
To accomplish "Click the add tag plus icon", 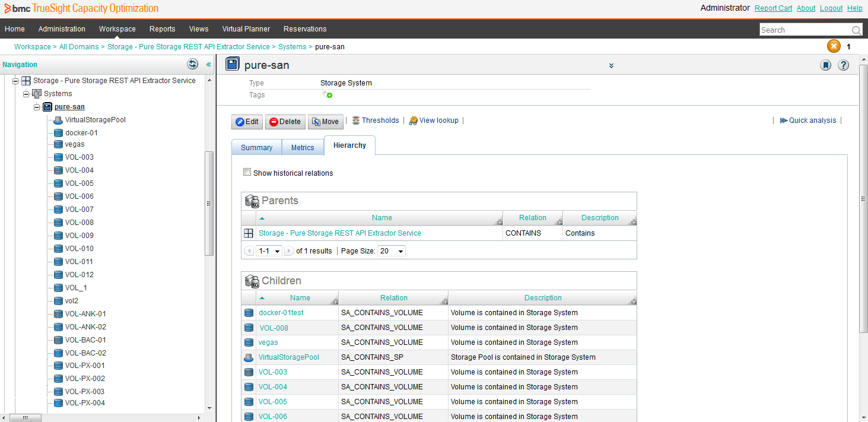I will pos(328,95).
